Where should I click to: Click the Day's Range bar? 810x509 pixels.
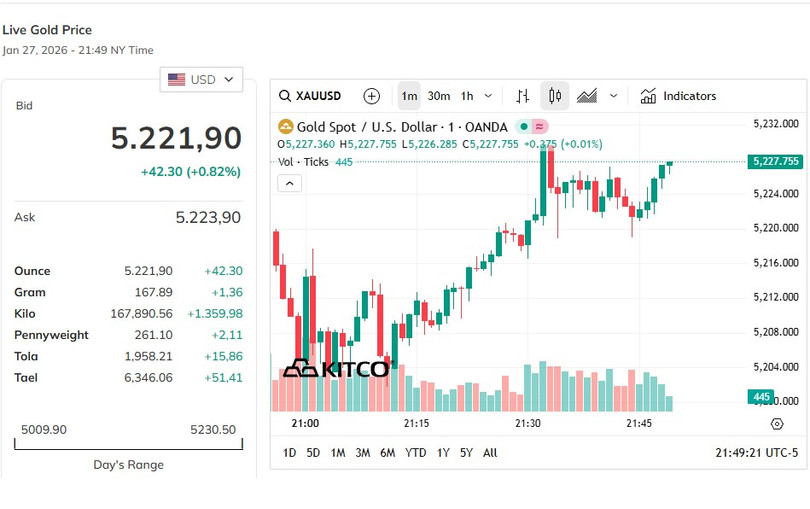pyautogui.click(x=128, y=444)
